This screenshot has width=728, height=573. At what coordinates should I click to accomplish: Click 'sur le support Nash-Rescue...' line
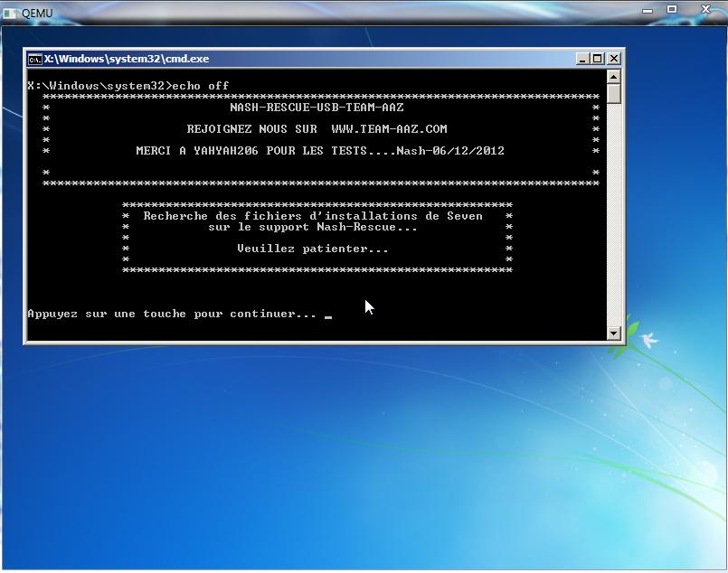(x=313, y=227)
